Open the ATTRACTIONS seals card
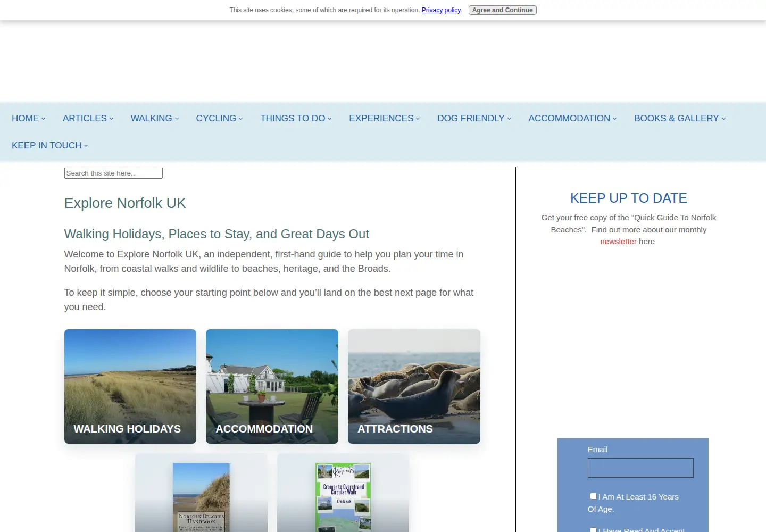This screenshot has width=766, height=532. point(414,386)
